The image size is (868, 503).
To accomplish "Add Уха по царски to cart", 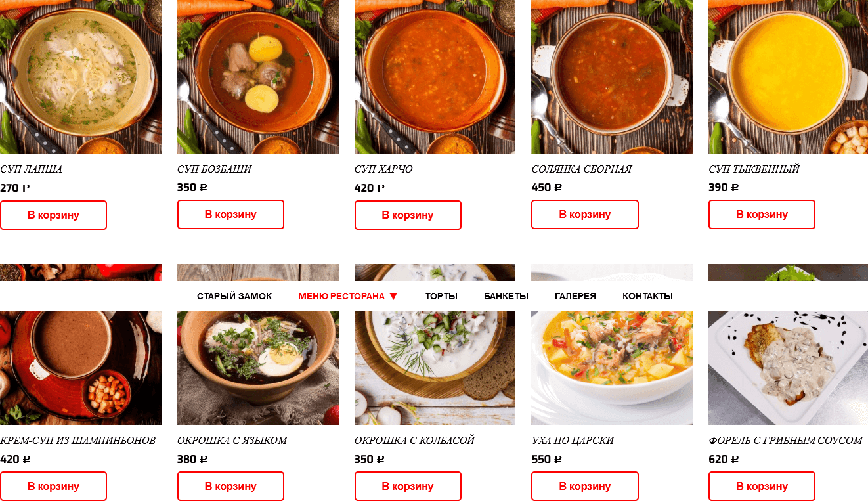I will (x=584, y=486).
